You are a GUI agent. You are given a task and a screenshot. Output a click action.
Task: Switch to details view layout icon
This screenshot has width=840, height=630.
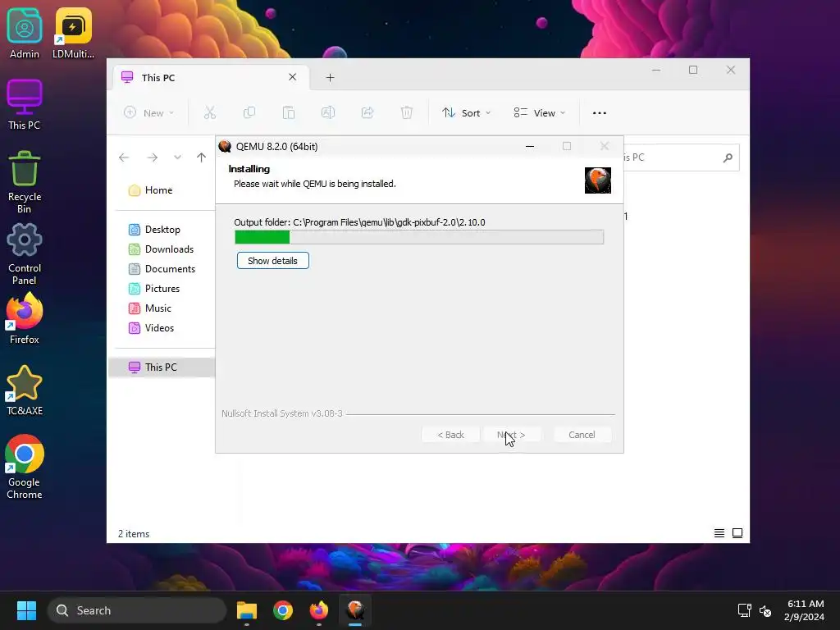(x=719, y=533)
